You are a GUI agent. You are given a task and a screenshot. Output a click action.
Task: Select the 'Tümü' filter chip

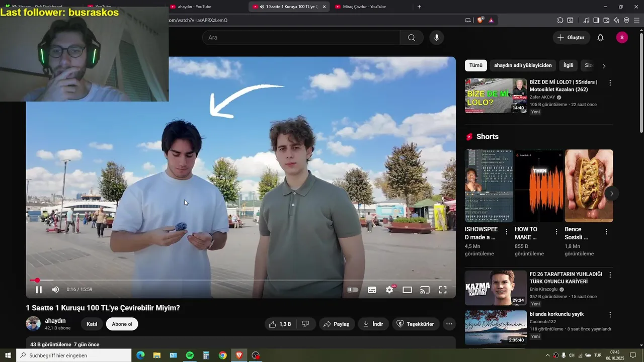(x=476, y=65)
